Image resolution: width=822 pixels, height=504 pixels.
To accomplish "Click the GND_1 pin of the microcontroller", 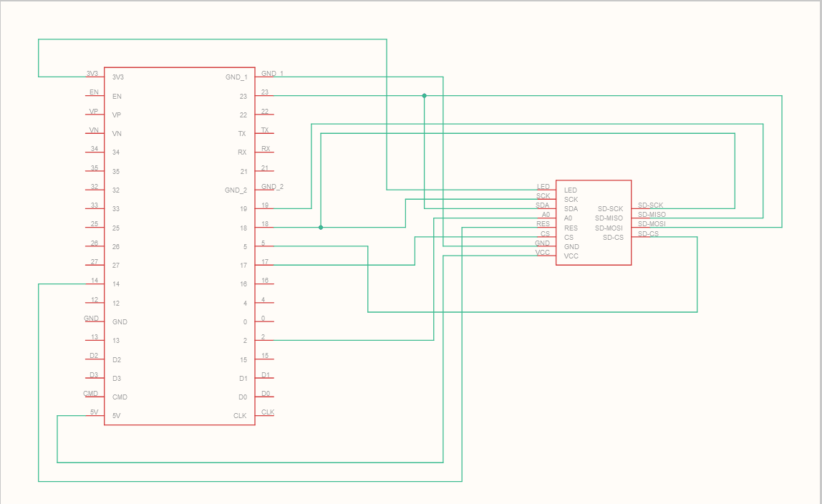I will click(264, 77).
